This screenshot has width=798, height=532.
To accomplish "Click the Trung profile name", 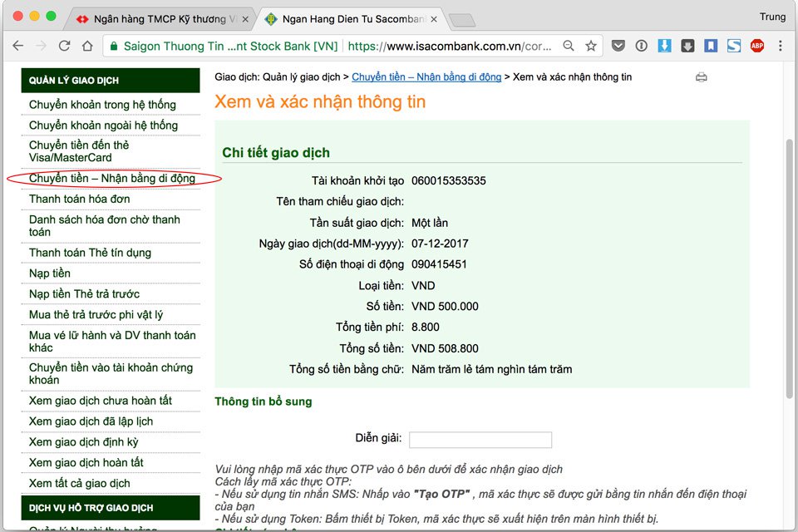I will click(x=772, y=17).
